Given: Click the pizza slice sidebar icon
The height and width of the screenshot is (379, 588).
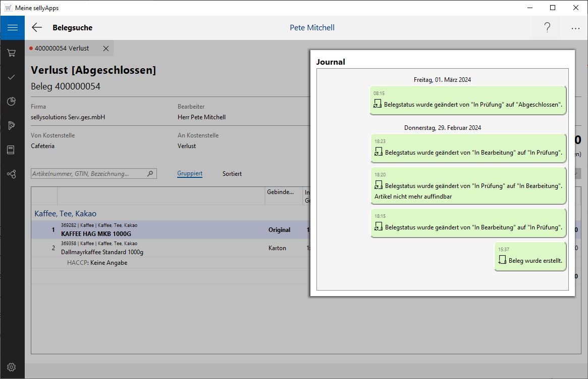Looking at the screenshot, I should point(12,125).
